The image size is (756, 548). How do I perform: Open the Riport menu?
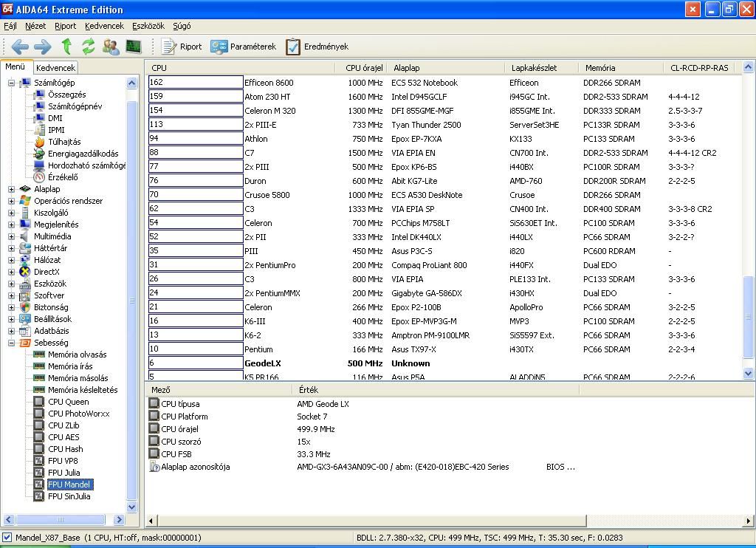65,26
